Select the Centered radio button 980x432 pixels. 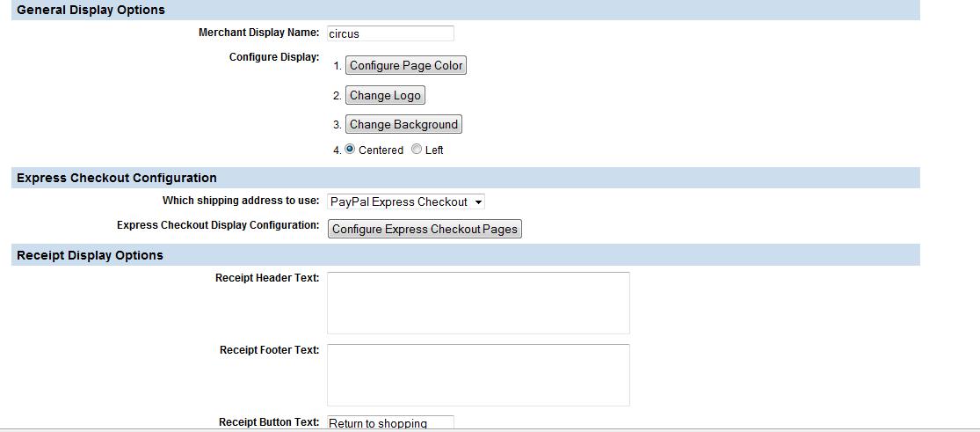point(350,150)
